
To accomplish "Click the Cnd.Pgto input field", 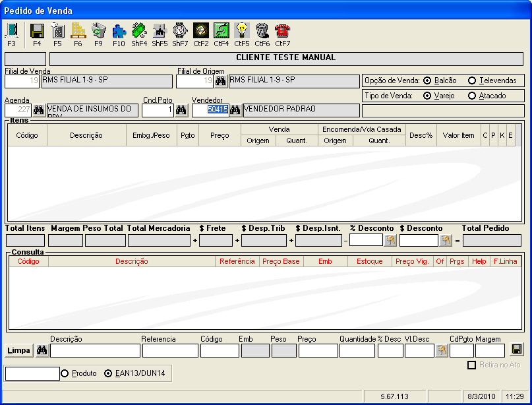I will pyautogui.click(x=158, y=110).
